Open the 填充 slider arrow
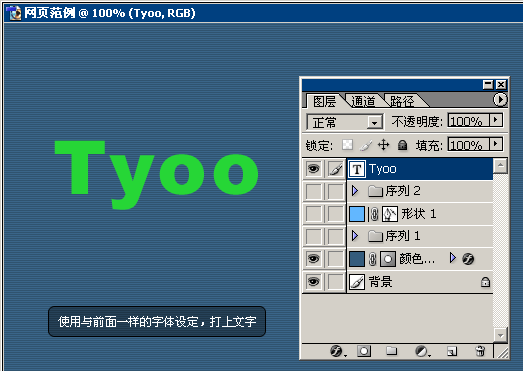 [x=496, y=144]
